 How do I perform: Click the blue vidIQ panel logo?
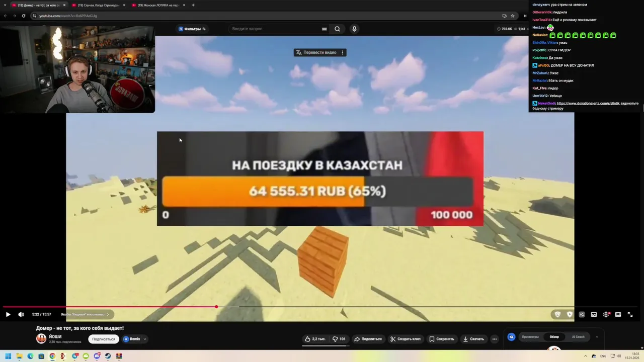pyautogui.click(x=511, y=337)
